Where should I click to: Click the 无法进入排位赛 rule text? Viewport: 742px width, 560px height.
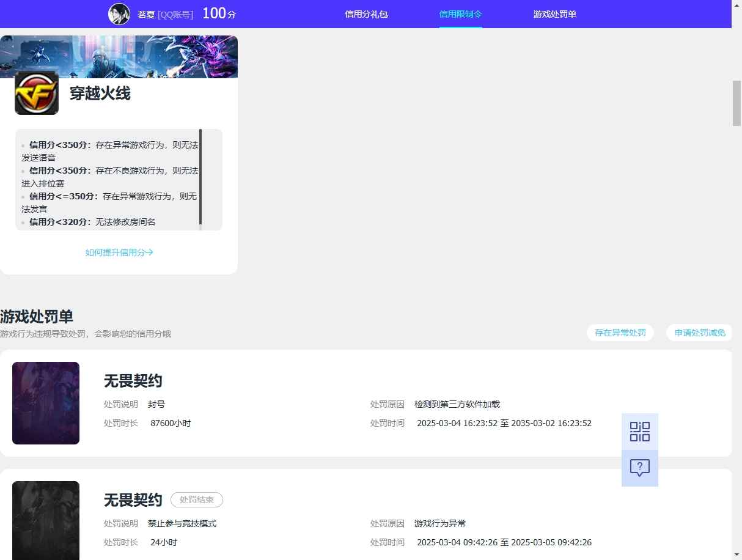click(x=110, y=177)
